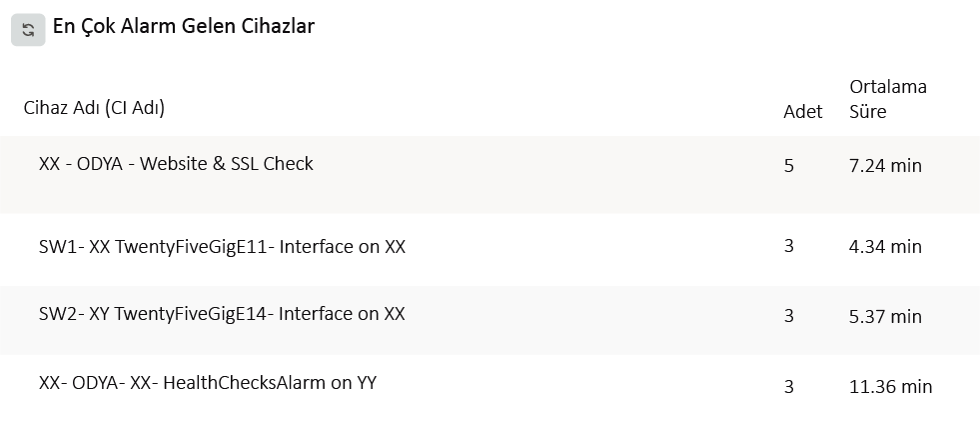
Task: Open 'XX - ODYA - Website & SSL Check' device
Action: (176, 164)
